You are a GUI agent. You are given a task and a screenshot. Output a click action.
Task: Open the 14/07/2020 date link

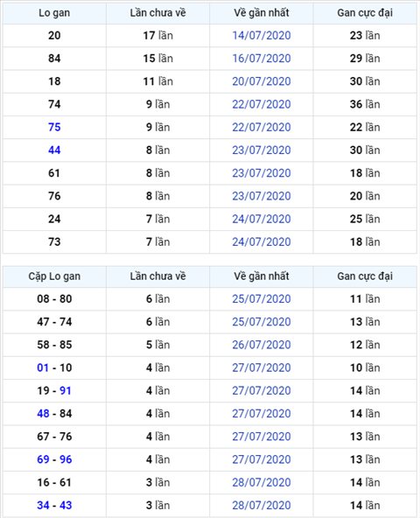(261, 35)
